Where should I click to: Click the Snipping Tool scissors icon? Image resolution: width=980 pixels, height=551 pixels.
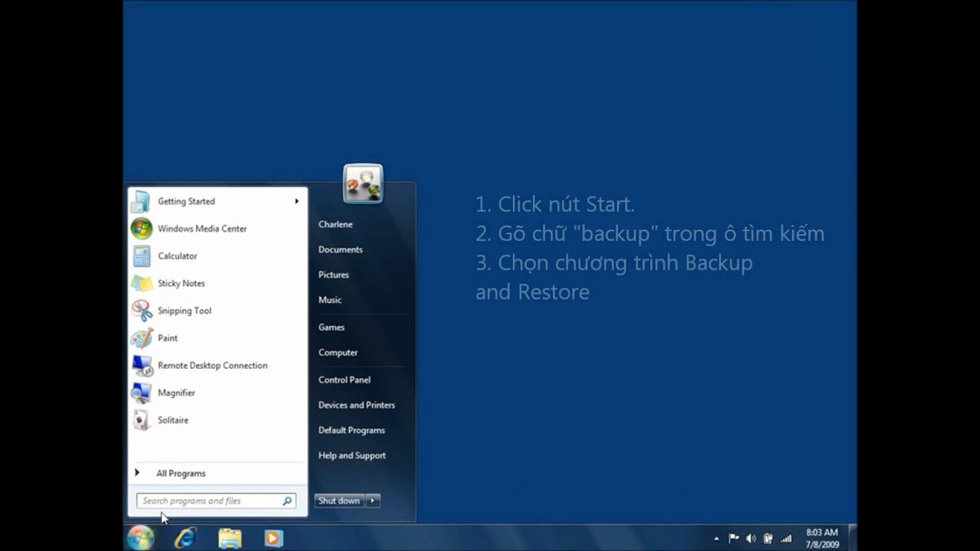point(142,311)
